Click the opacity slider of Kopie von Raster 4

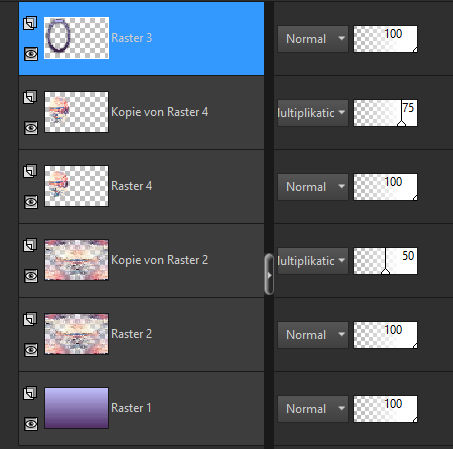(385, 113)
